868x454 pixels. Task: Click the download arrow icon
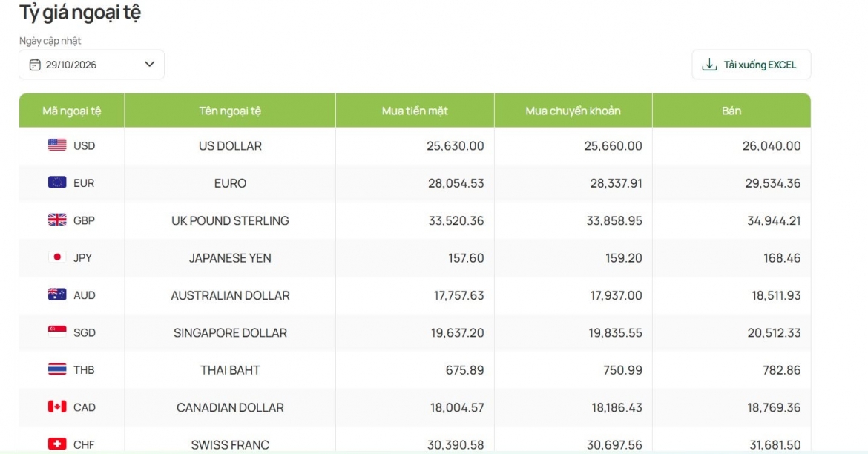coord(709,65)
